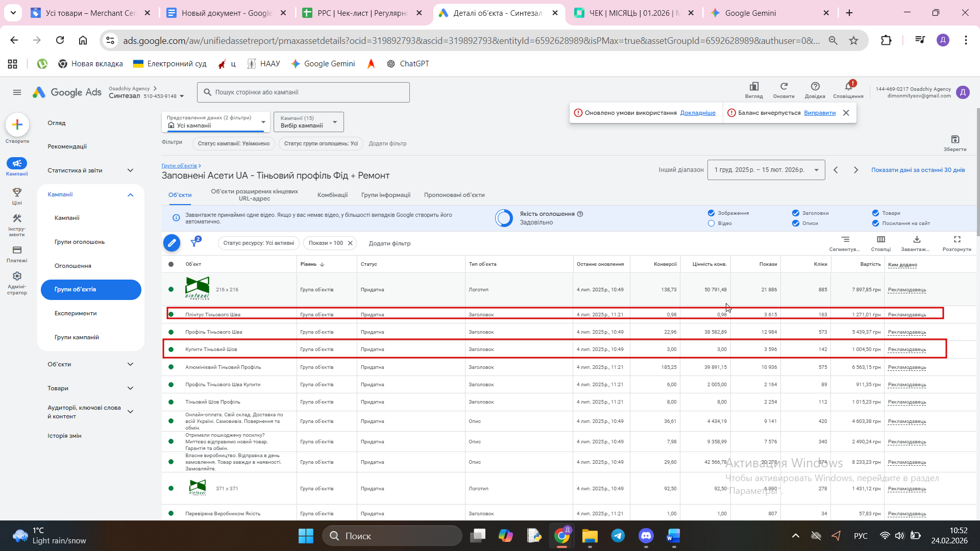Open the Segment (Сегментувати) icon
Image resolution: width=980 pixels, height=551 pixels.
coord(845,240)
